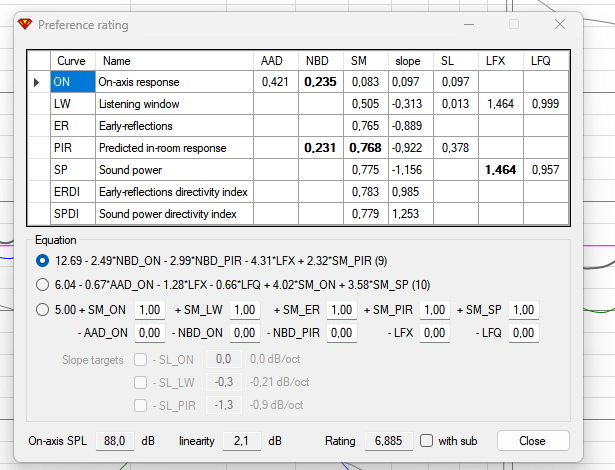Select the ON curve cell
Screen dimensions: 615x470
click(73, 82)
